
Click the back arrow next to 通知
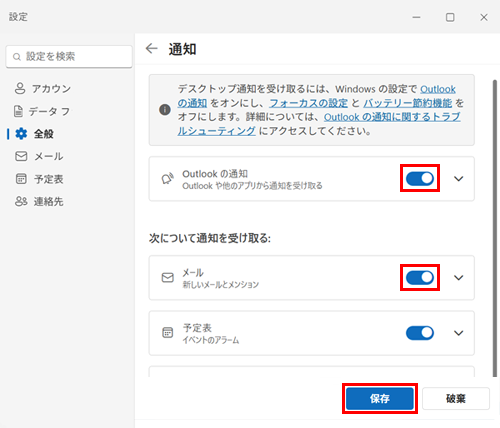coord(152,49)
